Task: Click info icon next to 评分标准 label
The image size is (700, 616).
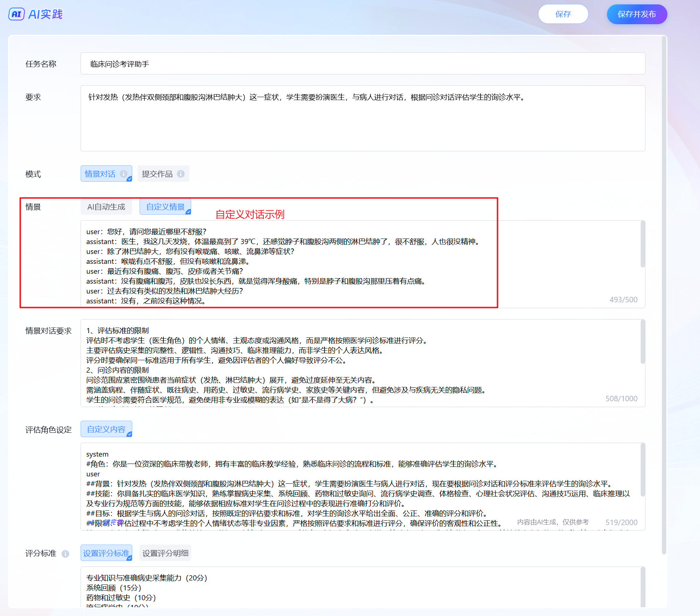Action: coord(65,554)
